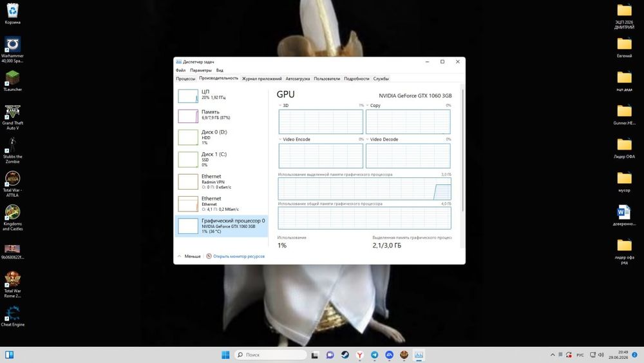The width and height of the screenshot is (644, 363).
Task: Switch to the Подробности tab
Action: click(357, 79)
